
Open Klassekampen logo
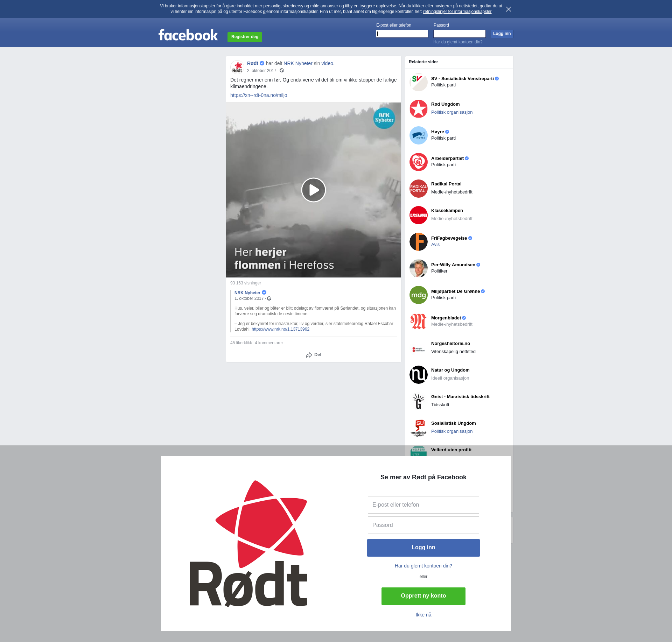419,215
